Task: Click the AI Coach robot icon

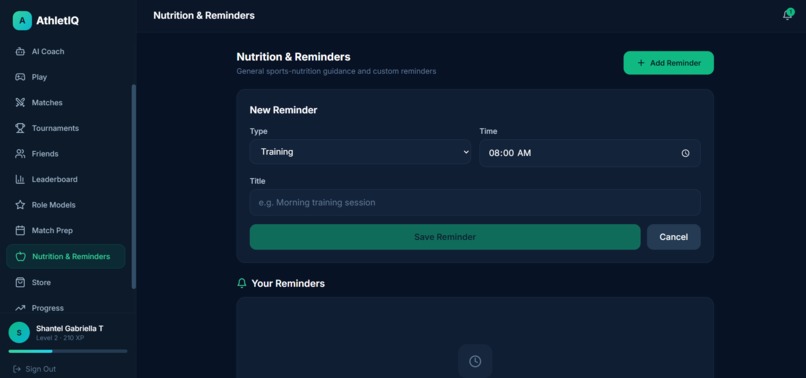Action: [20, 51]
